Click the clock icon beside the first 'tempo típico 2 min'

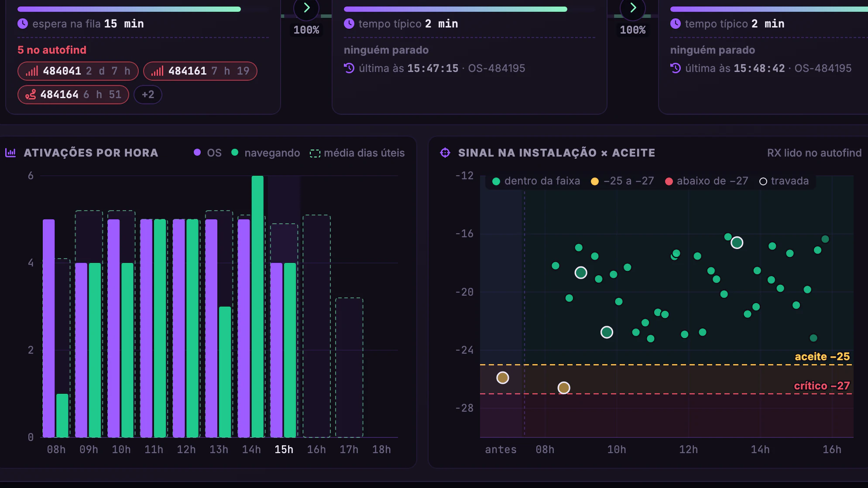[x=349, y=24]
